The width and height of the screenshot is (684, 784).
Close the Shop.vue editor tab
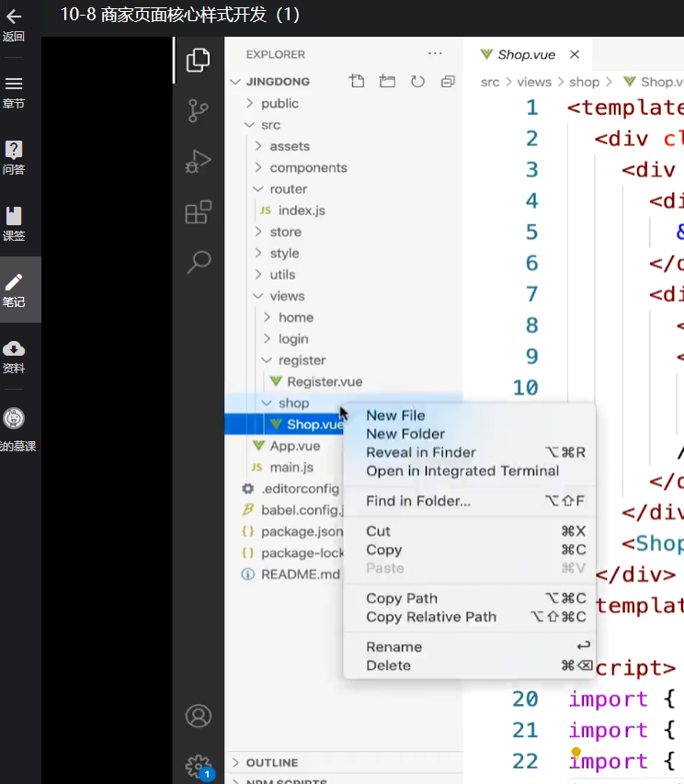(575, 54)
